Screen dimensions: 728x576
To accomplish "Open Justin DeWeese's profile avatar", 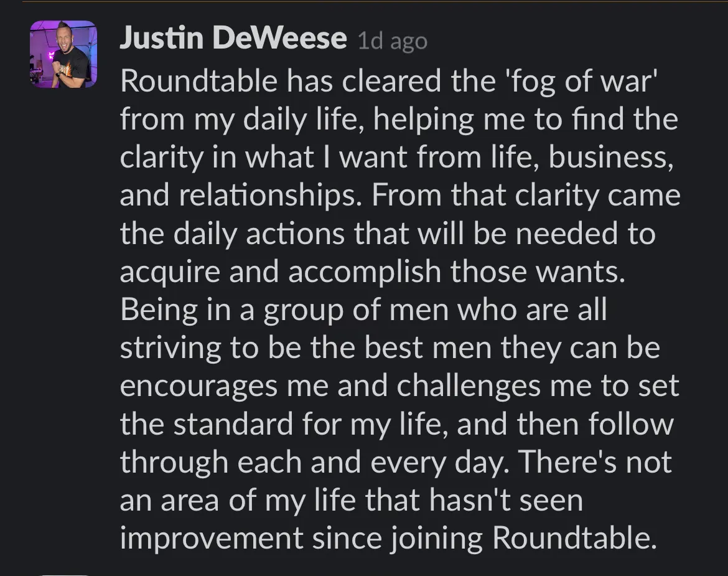I will [63, 54].
